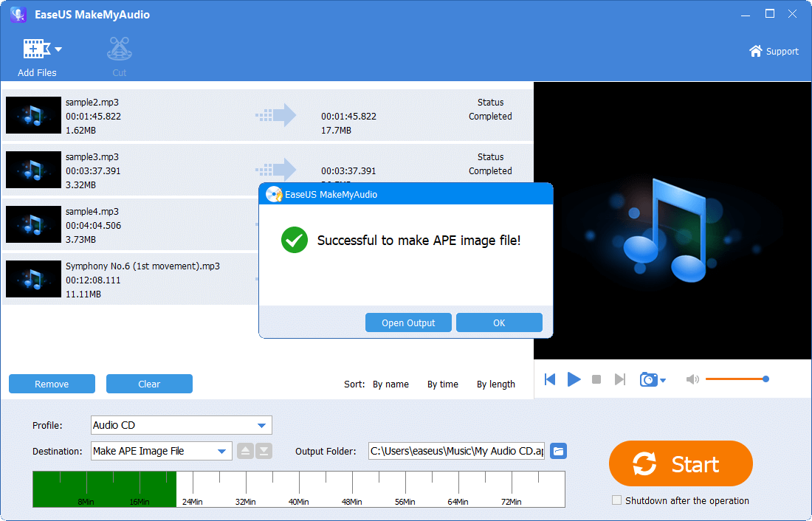
Task: Skip to the next track
Action: point(620,379)
